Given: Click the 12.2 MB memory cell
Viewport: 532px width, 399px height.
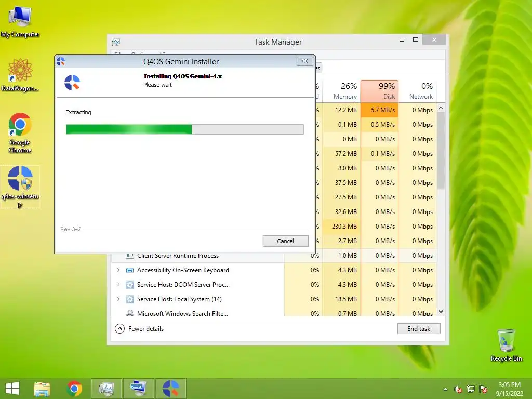Looking at the screenshot, I should (x=341, y=110).
